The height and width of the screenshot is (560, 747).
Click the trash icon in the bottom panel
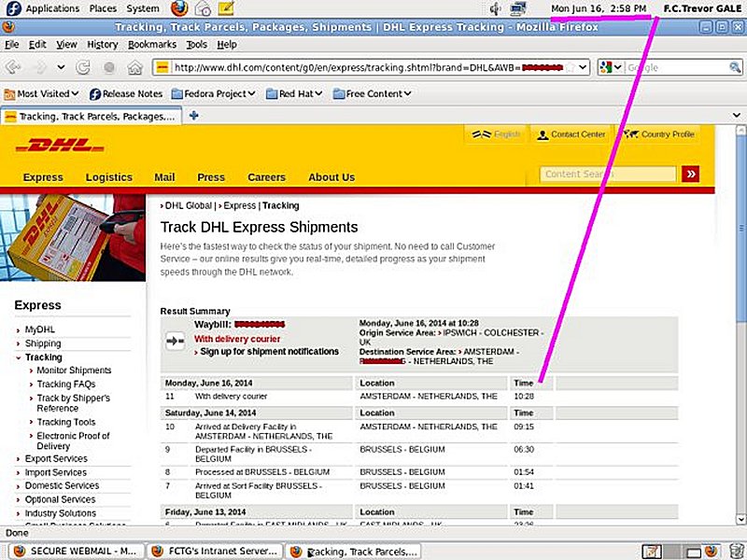[736, 552]
